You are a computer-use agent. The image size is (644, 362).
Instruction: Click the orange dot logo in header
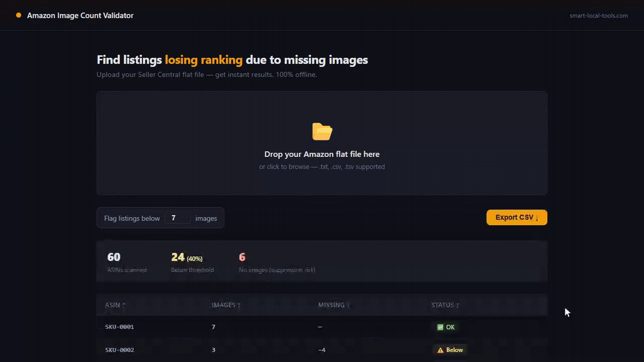(x=19, y=15)
